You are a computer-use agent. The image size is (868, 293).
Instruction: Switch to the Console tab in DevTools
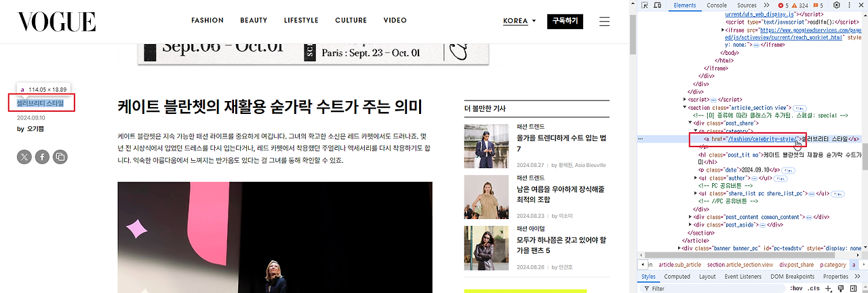tap(717, 5)
